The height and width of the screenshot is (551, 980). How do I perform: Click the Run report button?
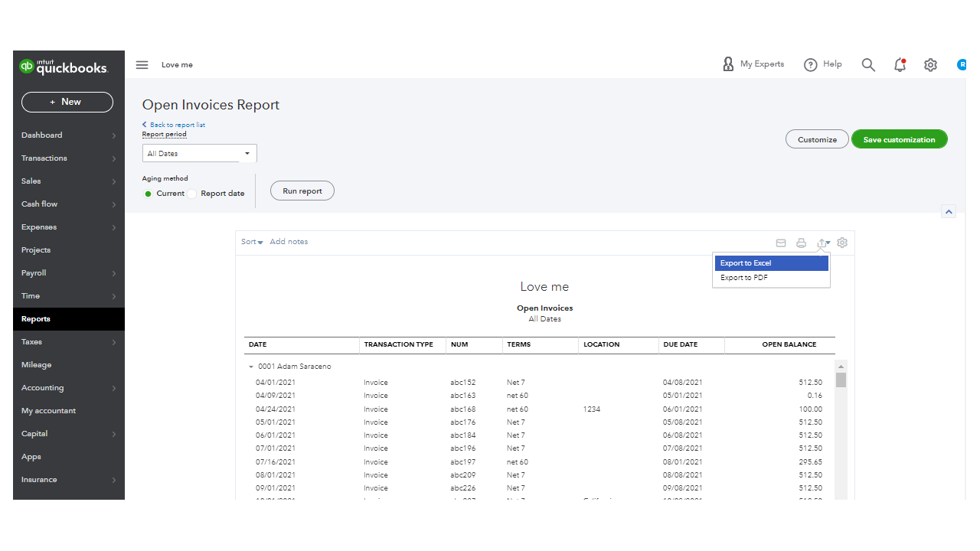[302, 191]
